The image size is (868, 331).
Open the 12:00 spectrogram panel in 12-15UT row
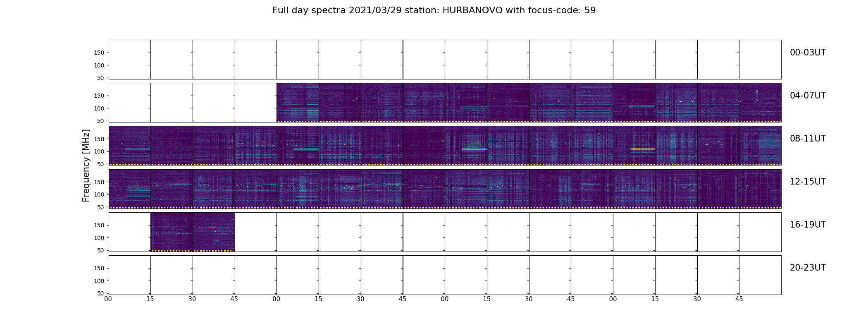click(x=129, y=189)
